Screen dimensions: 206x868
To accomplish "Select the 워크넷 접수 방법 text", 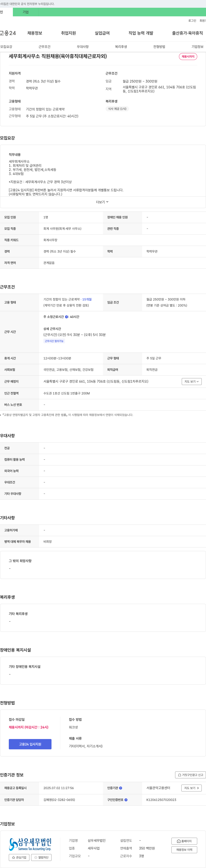I will coord(73,727).
